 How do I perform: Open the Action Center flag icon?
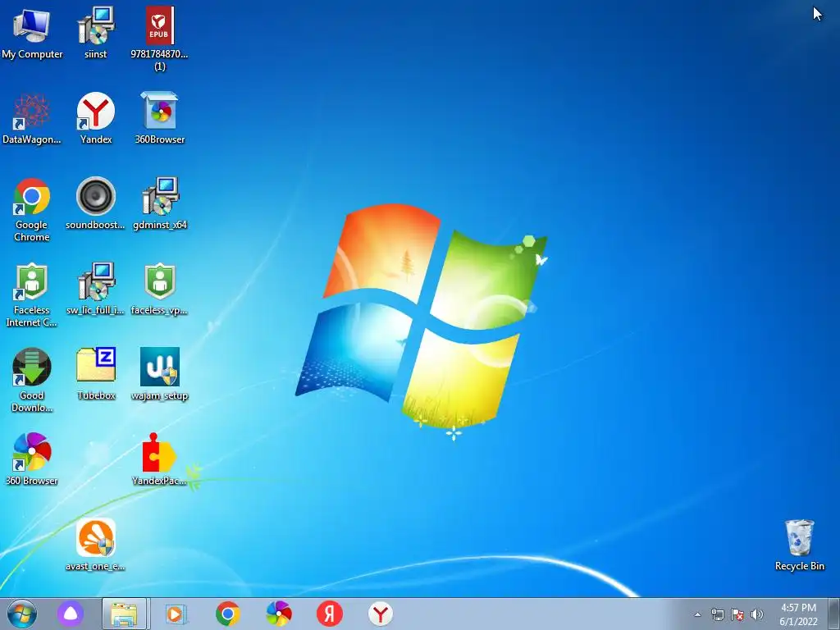pos(737,614)
